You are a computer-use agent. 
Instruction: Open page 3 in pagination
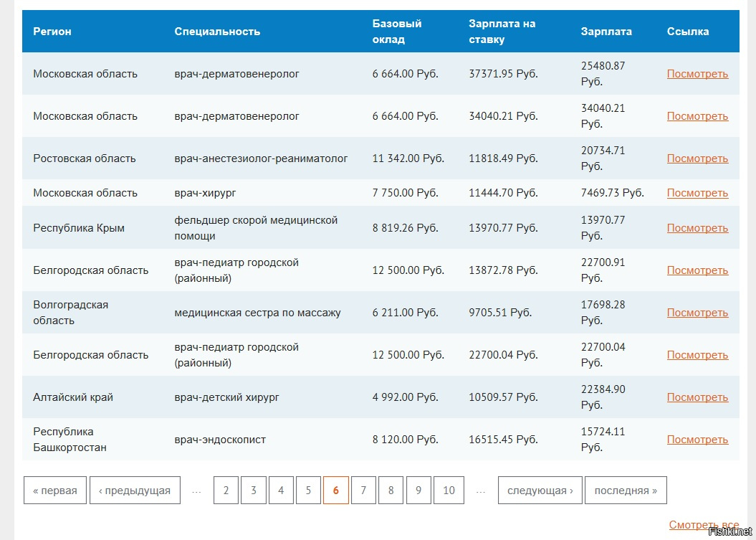[253, 491]
